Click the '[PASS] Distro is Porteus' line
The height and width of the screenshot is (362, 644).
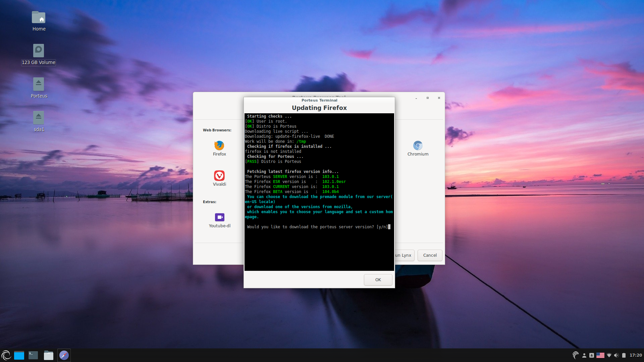(273, 162)
